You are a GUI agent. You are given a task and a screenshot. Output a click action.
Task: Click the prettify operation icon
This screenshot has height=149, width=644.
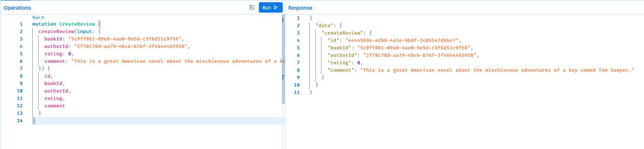tap(252, 7)
